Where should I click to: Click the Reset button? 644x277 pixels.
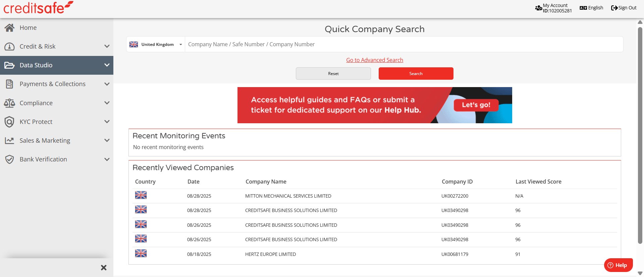pos(333,73)
